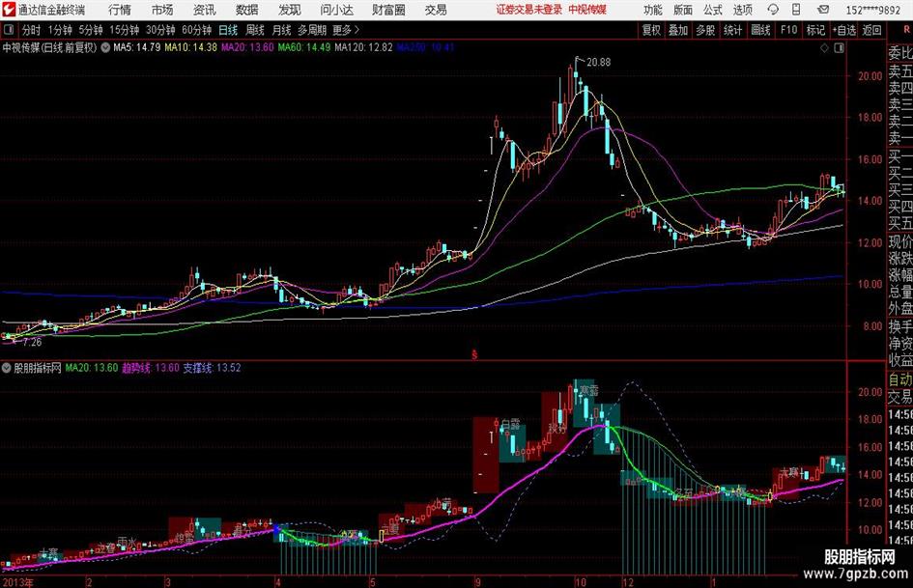
Task: Click the 自动 label in right panel
Action: coord(900,380)
